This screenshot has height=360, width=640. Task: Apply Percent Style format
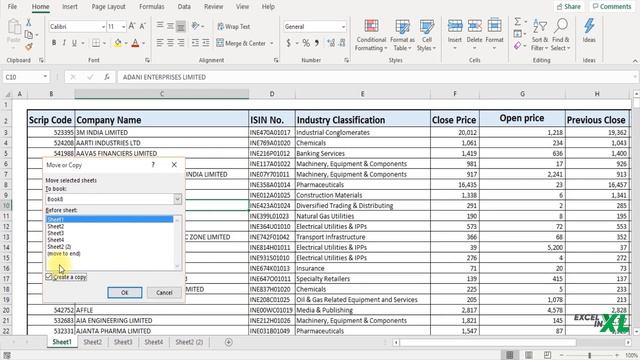[x=306, y=43]
